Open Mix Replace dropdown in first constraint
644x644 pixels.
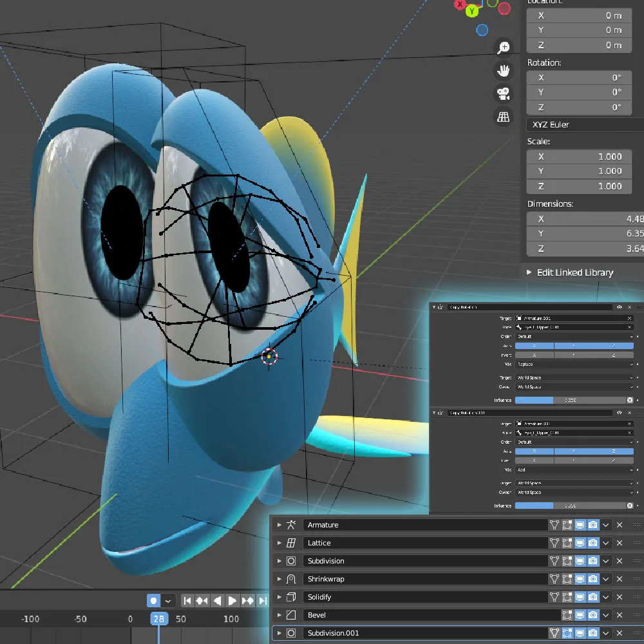574,365
